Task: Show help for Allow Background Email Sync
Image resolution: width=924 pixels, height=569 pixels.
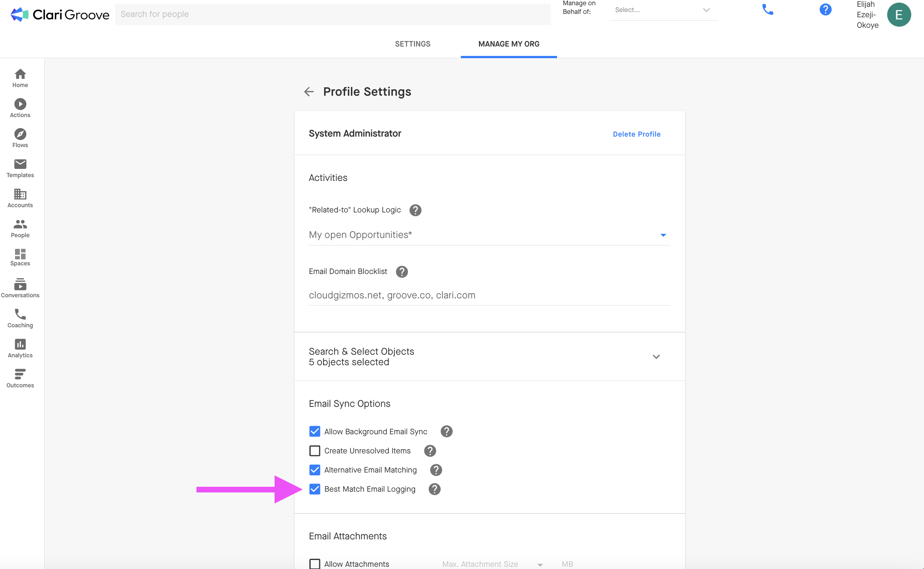Action: 447,432
